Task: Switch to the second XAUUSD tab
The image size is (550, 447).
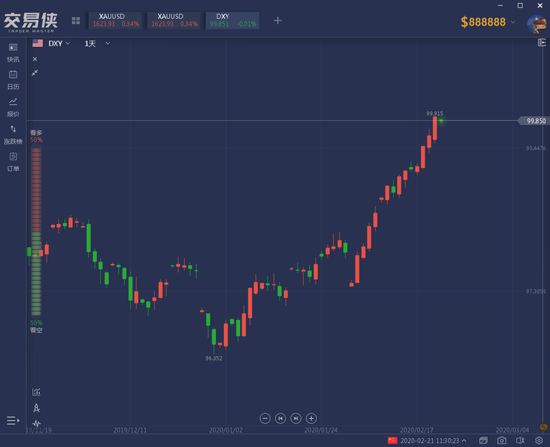Action: [174, 20]
